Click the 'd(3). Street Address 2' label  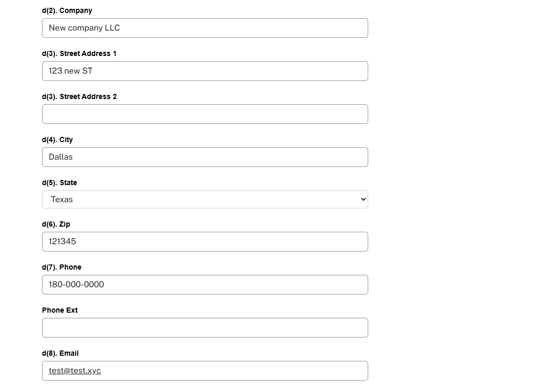79,96
